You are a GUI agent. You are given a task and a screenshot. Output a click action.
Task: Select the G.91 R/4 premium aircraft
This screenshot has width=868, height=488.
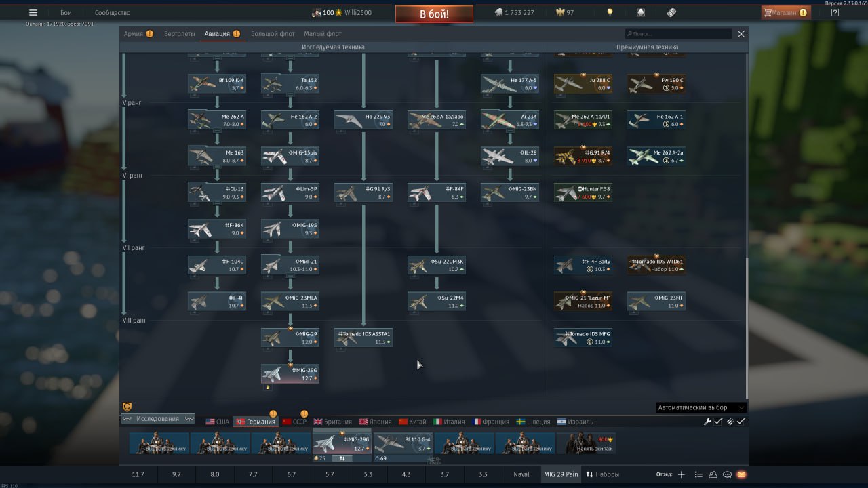point(583,157)
